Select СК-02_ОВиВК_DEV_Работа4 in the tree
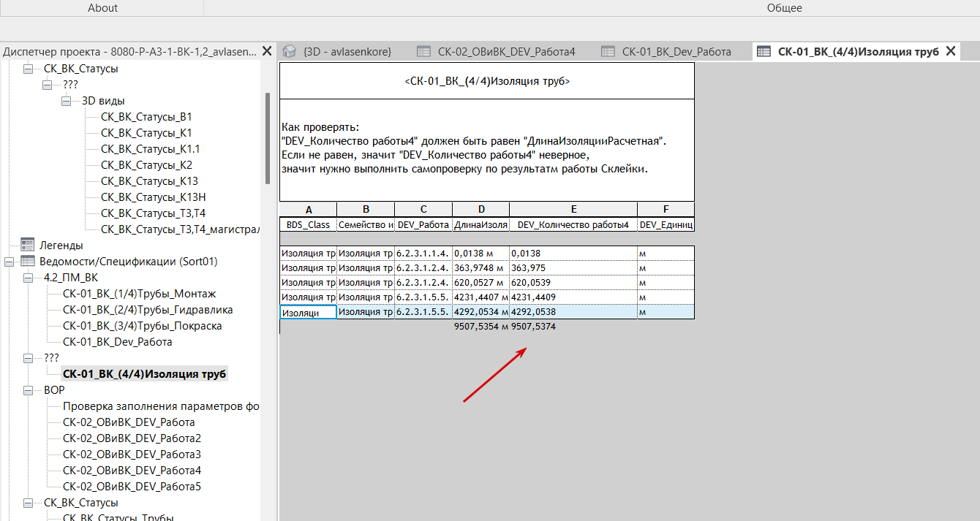 132,471
